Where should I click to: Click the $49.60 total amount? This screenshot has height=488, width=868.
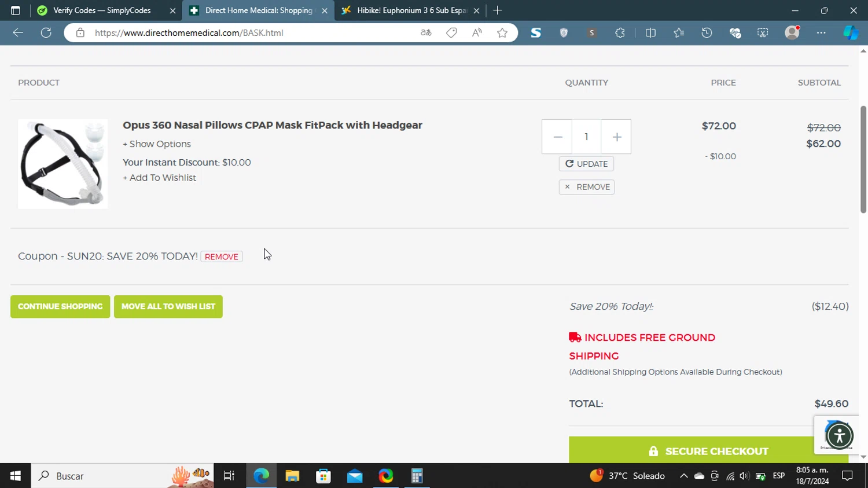coord(832,403)
